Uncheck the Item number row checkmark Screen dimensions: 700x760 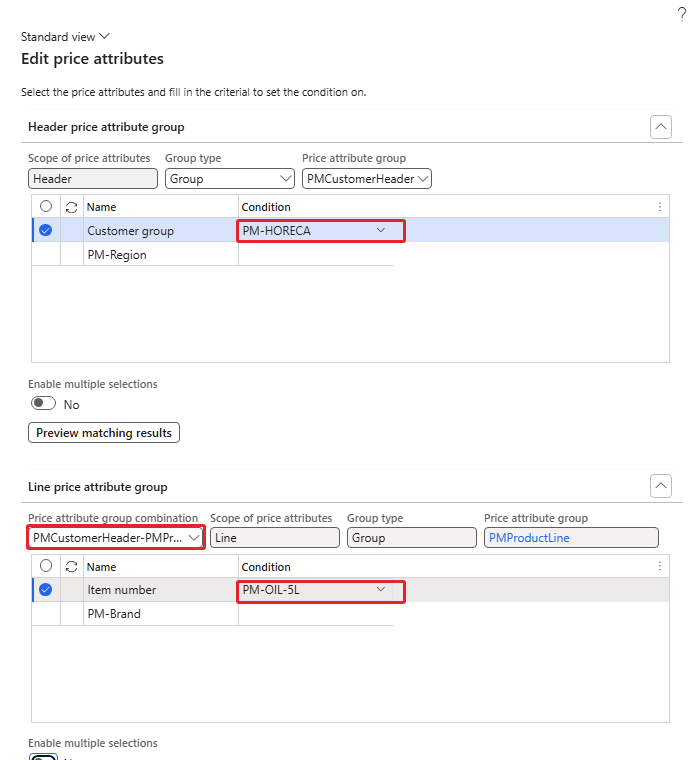[x=46, y=590]
